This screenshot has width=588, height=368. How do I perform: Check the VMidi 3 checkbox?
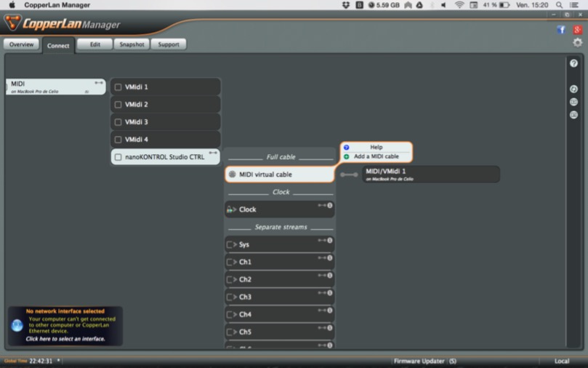point(118,122)
